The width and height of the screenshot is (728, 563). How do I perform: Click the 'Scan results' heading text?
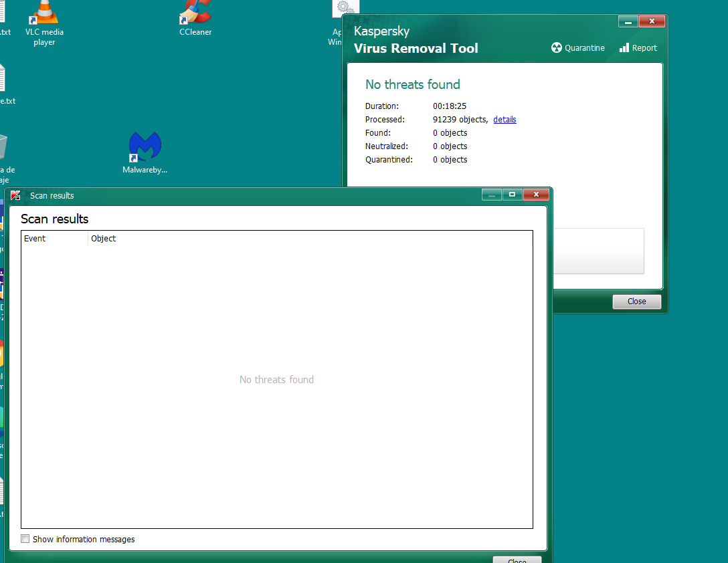click(x=54, y=219)
